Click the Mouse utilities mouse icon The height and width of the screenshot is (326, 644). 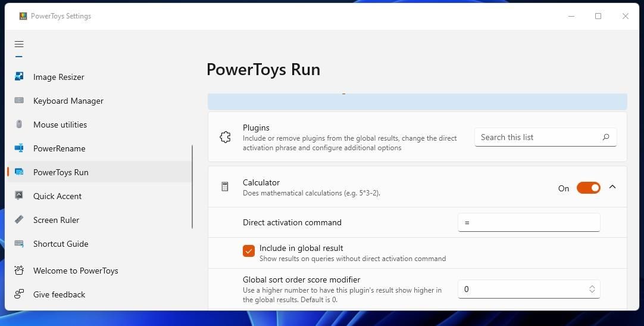[x=19, y=124]
